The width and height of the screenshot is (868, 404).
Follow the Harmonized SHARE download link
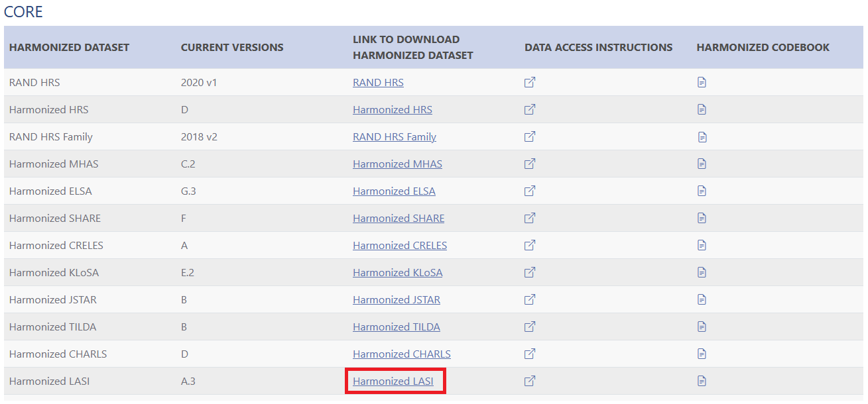pyautogui.click(x=399, y=219)
